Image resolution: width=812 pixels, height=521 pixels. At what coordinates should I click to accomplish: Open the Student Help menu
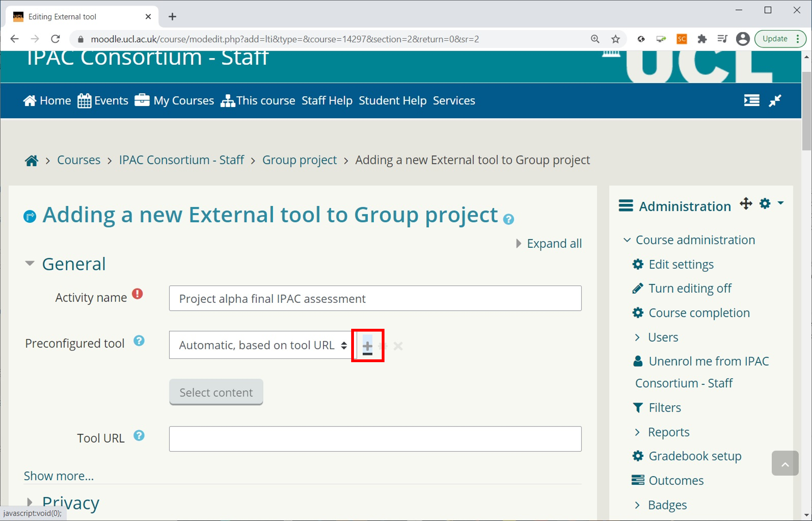(x=393, y=100)
